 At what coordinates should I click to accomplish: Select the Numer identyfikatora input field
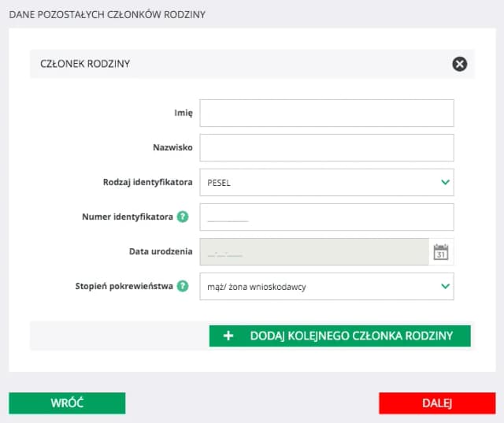click(x=327, y=217)
